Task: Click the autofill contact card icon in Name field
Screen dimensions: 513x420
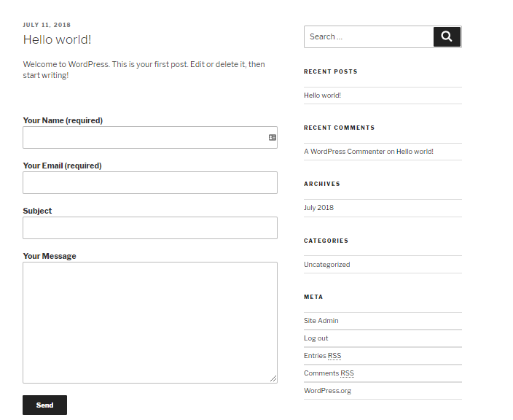Action: pos(273,138)
